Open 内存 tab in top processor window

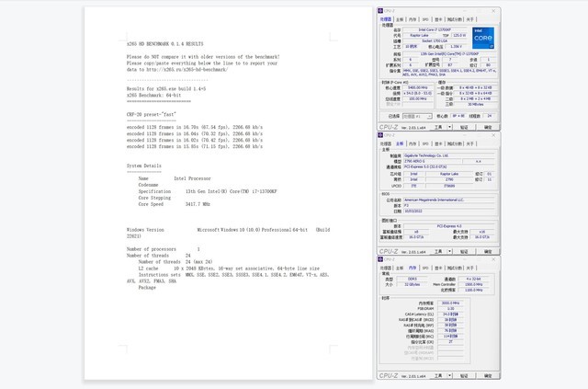click(413, 19)
